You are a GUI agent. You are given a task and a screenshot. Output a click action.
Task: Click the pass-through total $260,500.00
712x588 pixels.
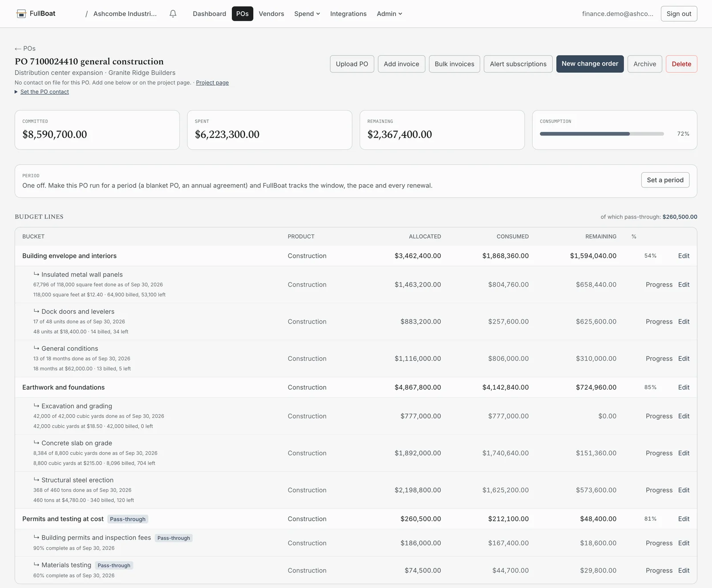(680, 217)
